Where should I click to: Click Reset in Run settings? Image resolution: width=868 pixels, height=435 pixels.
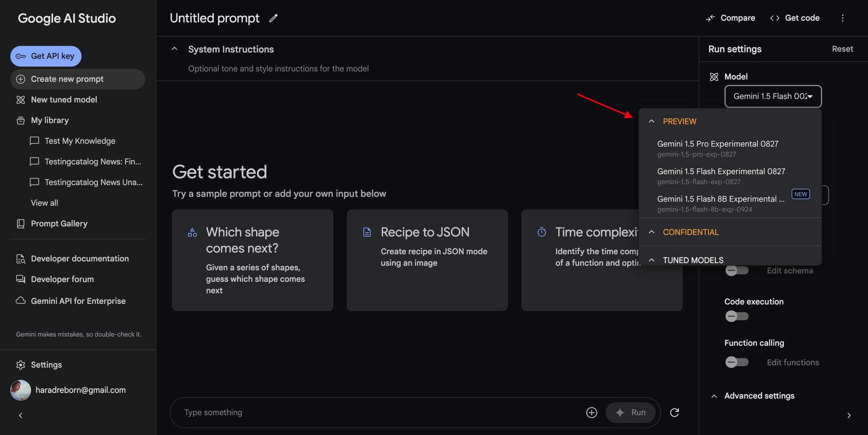tap(842, 49)
